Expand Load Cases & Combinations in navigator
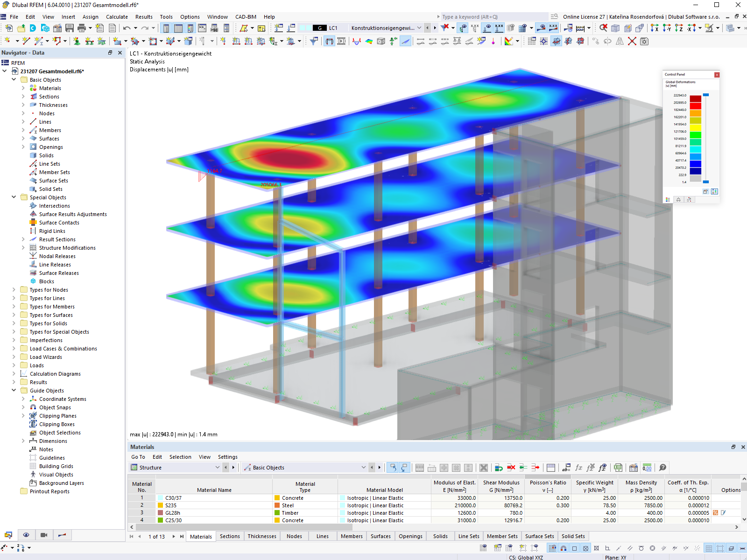The width and height of the screenshot is (747, 560). pos(14,349)
